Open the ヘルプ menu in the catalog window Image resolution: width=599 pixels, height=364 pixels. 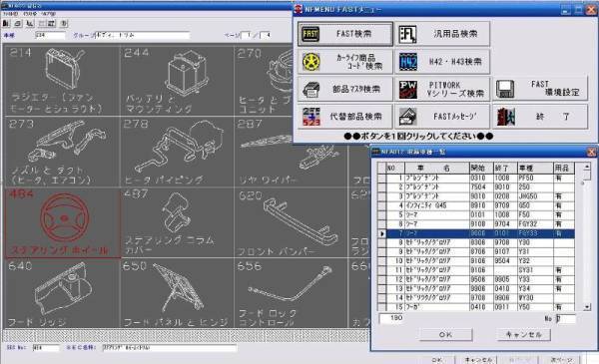tap(49, 14)
